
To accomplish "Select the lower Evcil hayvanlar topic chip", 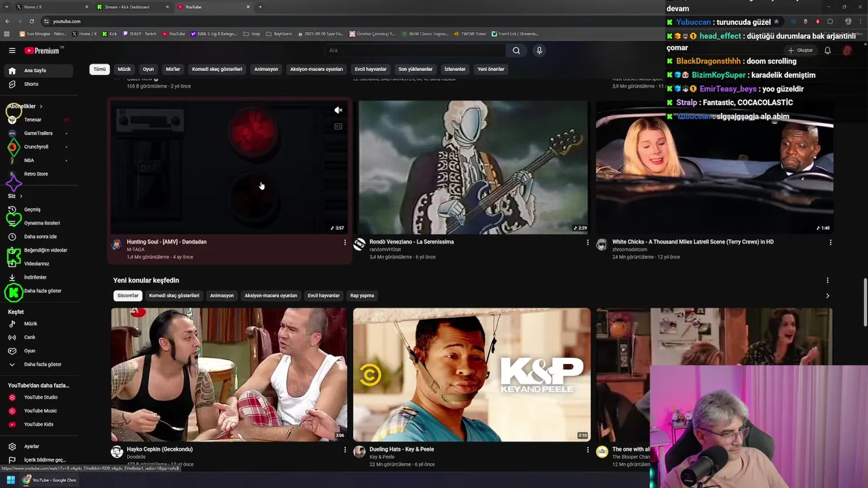I will click(323, 296).
